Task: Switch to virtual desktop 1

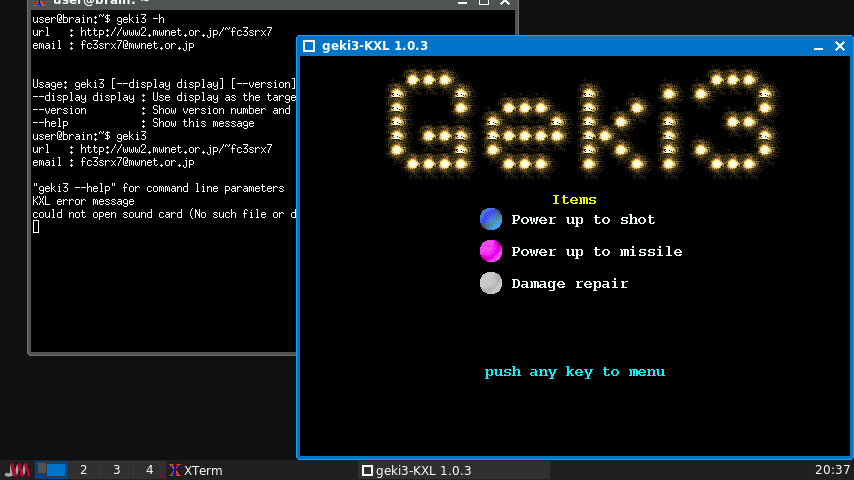Action: 51,470
